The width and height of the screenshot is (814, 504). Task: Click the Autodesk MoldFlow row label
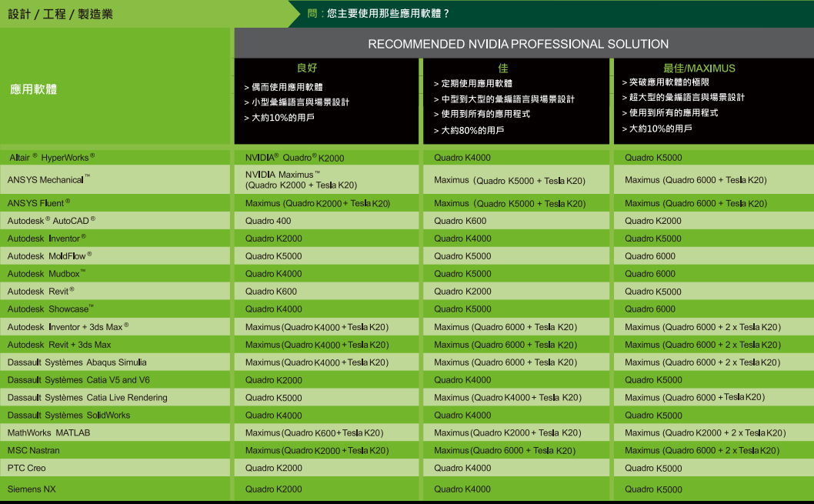coord(49,256)
